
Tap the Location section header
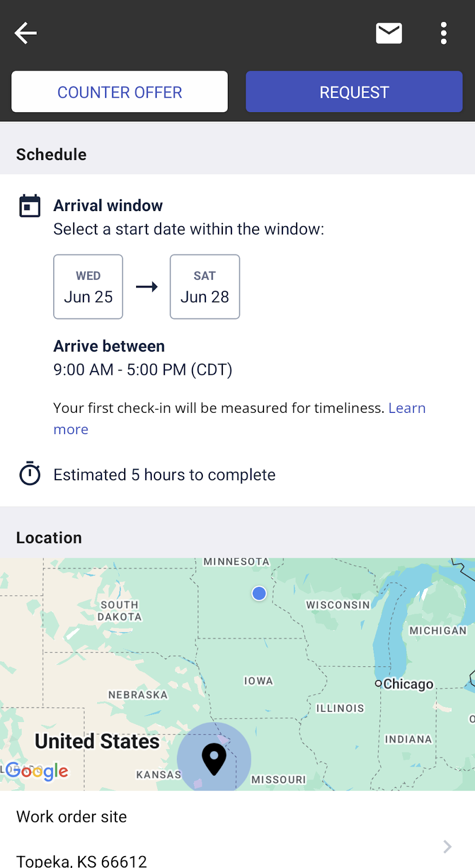(x=49, y=538)
